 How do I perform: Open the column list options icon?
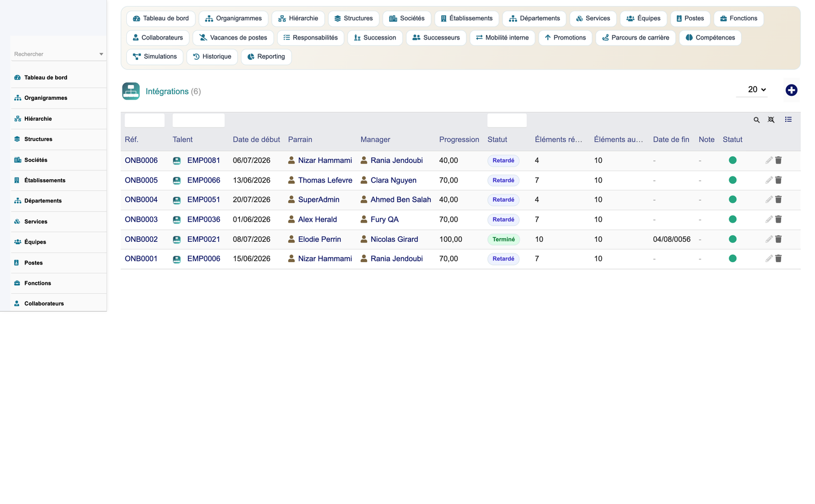(x=788, y=120)
